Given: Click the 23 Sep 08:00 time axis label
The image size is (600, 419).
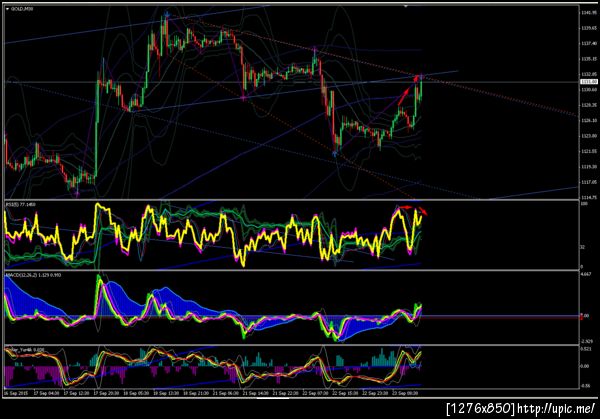Looking at the screenshot, I should (x=405, y=393).
